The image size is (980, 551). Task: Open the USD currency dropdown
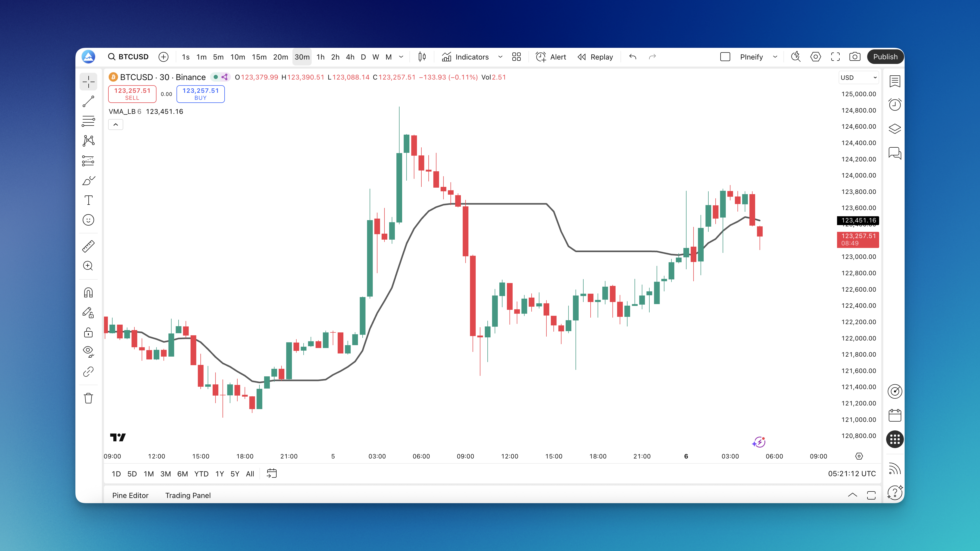858,77
